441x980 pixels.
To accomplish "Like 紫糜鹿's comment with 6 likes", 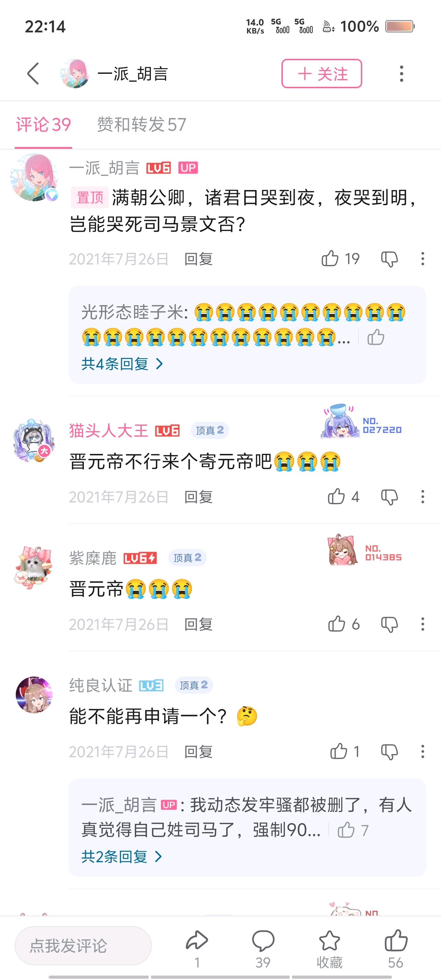I will (336, 624).
